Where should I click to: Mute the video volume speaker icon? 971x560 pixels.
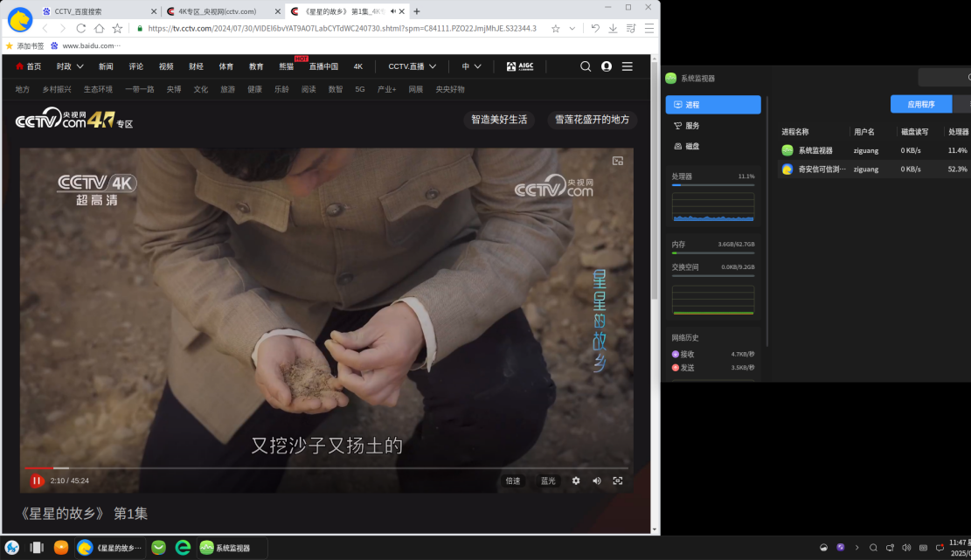point(597,480)
